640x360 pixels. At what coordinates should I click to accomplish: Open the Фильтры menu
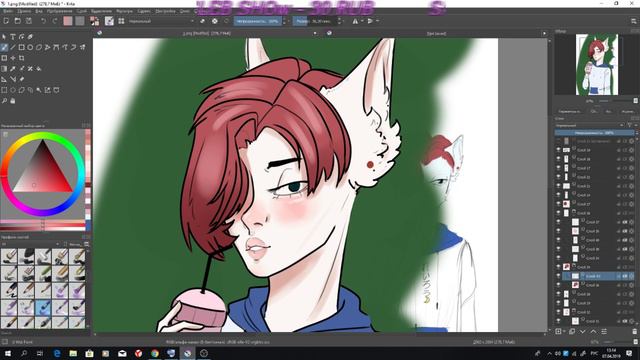[124, 11]
